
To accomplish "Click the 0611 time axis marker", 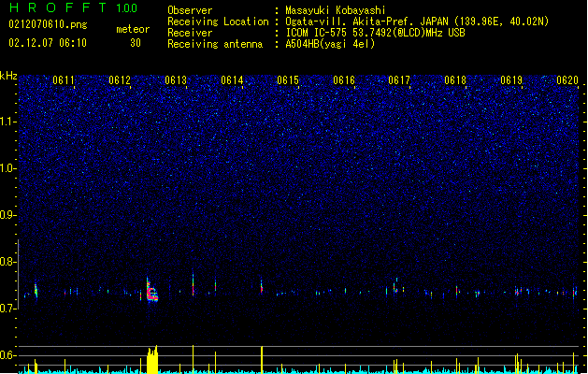I will (64, 80).
